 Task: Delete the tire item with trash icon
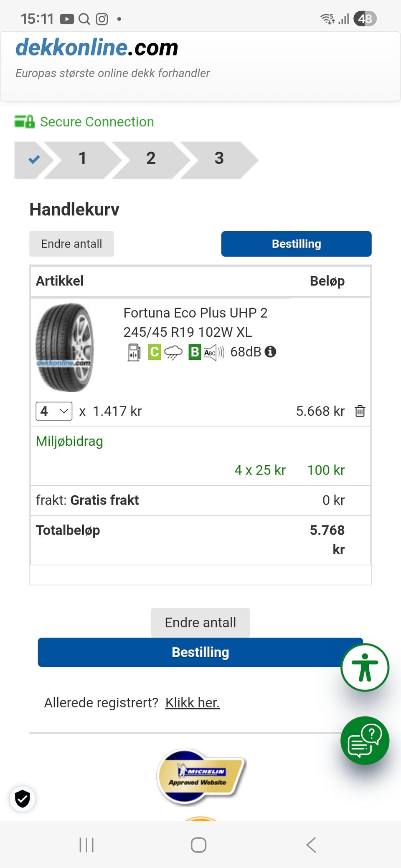360,411
